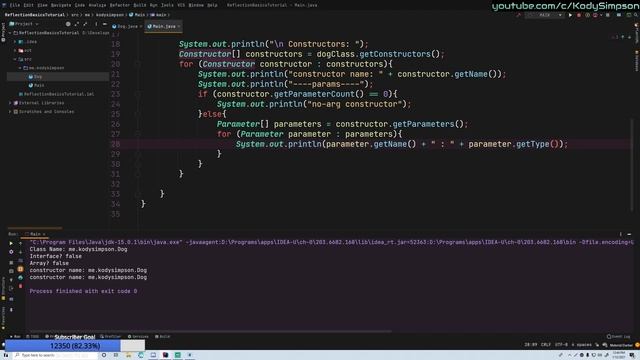The height and width of the screenshot is (360, 640).
Task: Print console output icon
Action: click(x=20, y=278)
